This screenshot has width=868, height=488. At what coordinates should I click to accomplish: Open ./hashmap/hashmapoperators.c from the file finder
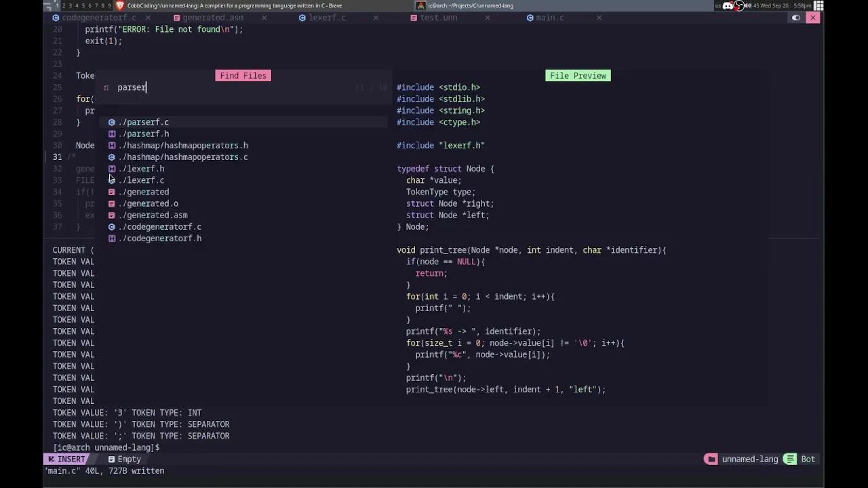184,157
